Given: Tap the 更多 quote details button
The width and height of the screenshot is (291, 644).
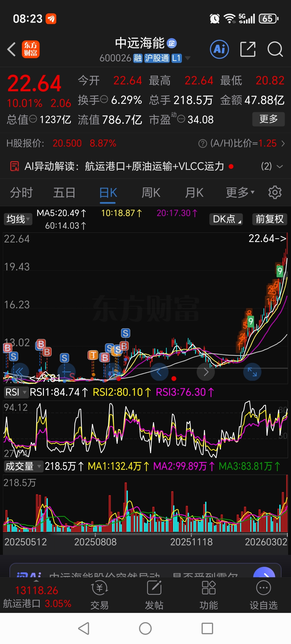Looking at the screenshot, I should coord(268,119).
